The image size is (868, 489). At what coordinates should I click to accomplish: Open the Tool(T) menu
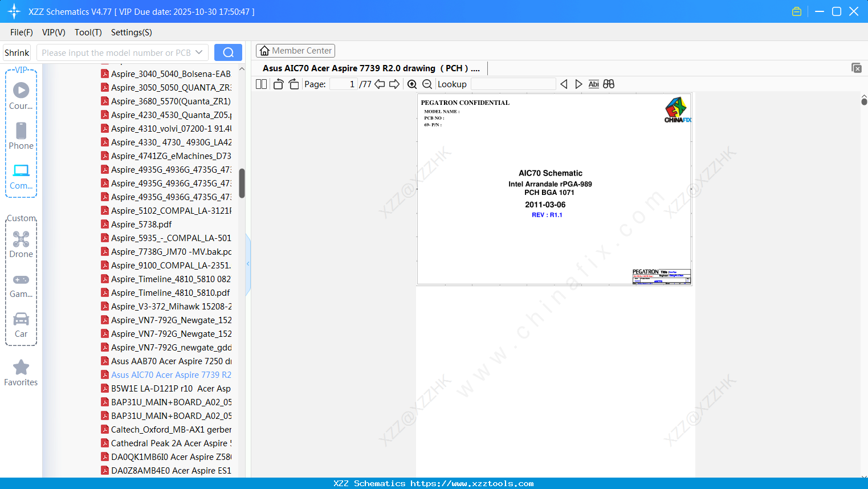tap(88, 32)
